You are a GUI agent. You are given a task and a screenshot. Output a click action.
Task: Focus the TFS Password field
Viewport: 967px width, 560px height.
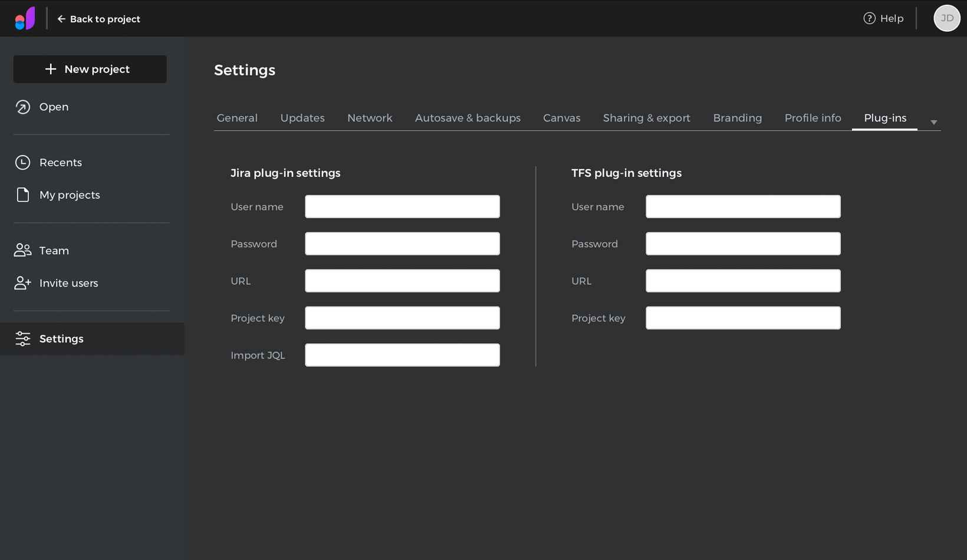743,243
